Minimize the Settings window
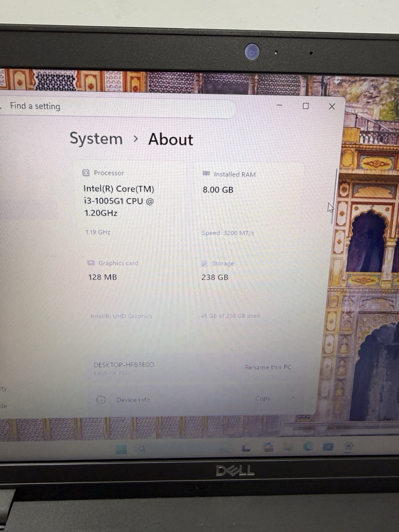The image size is (399, 532). [x=280, y=105]
